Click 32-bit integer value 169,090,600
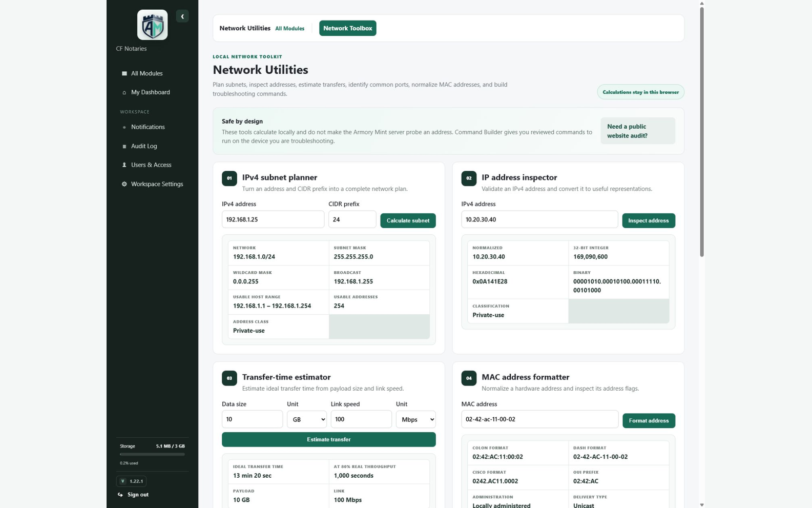The height and width of the screenshot is (508, 812). (x=590, y=257)
